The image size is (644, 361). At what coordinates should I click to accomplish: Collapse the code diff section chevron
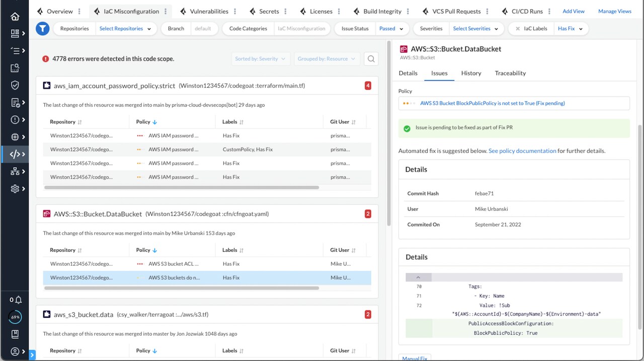(418, 277)
